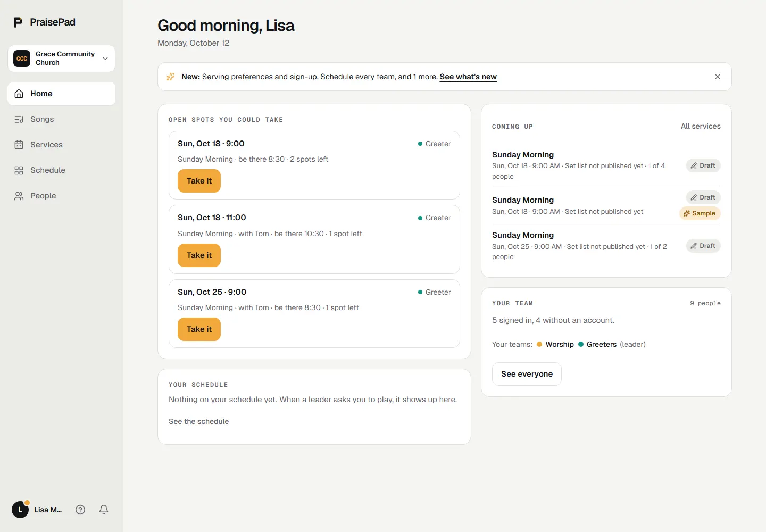Take the Oct 18 11:00 Greeter spot

(x=199, y=255)
